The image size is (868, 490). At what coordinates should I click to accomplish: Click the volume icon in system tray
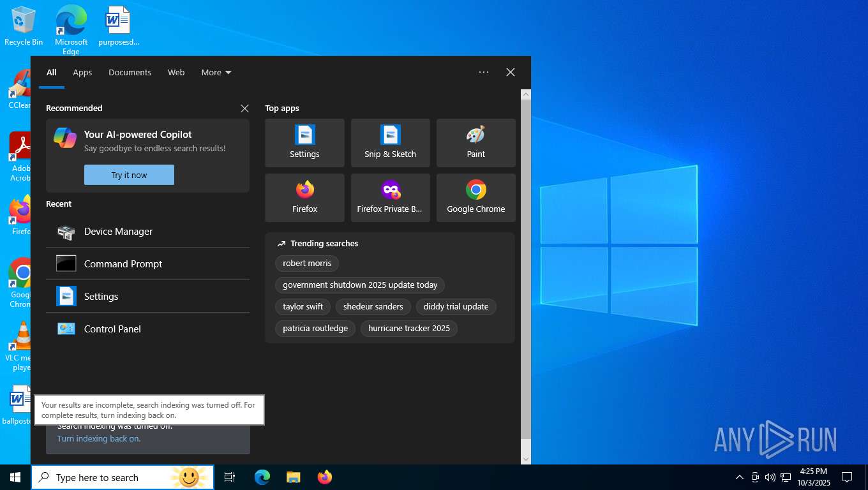click(x=770, y=477)
